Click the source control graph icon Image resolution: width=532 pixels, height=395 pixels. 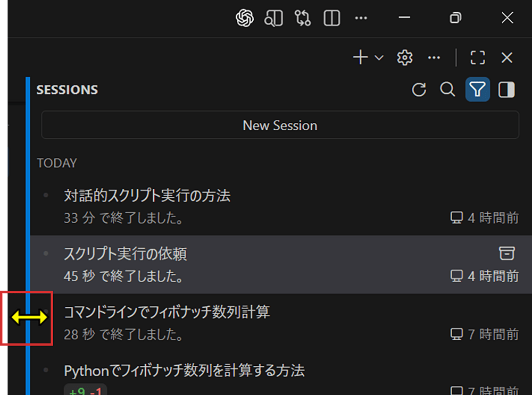(x=302, y=18)
